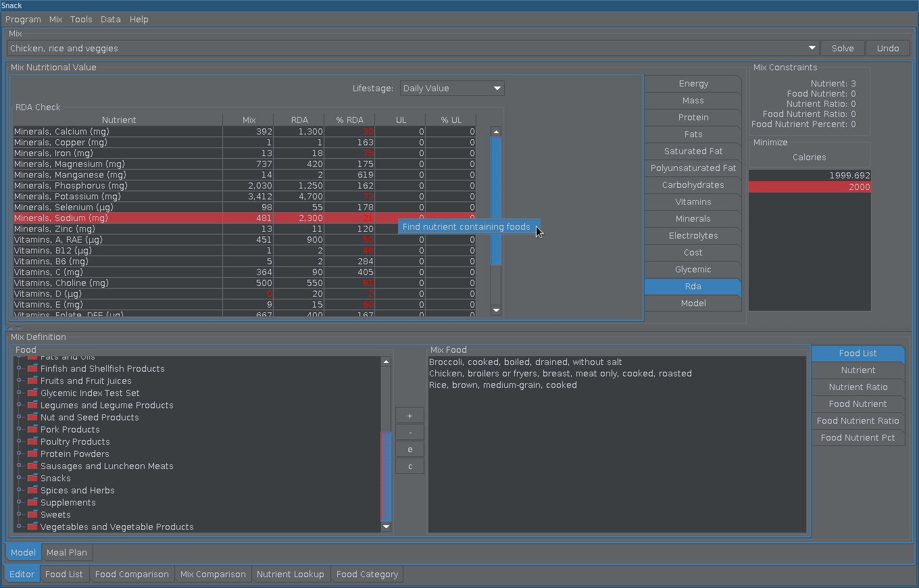Switch to the Energy tab

click(693, 84)
